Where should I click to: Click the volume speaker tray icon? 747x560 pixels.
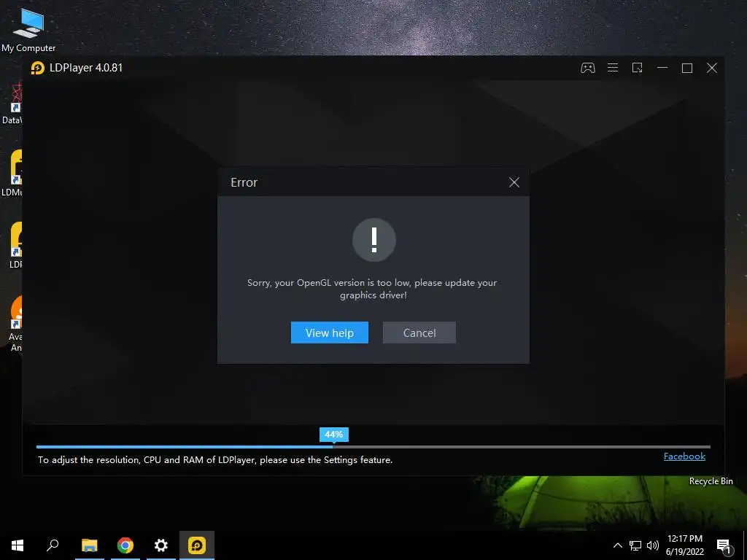pos(653,545)
